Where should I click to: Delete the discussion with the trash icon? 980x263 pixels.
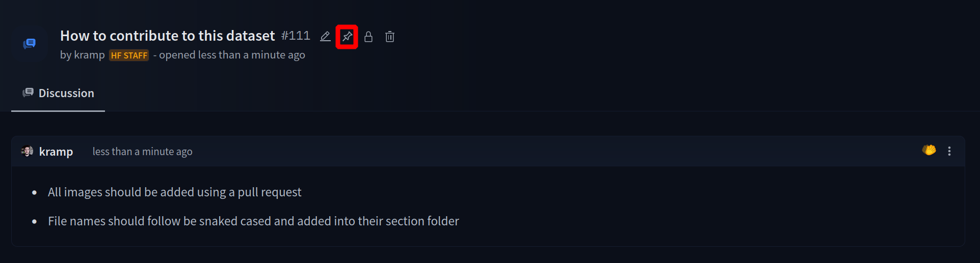click(390, 37)
